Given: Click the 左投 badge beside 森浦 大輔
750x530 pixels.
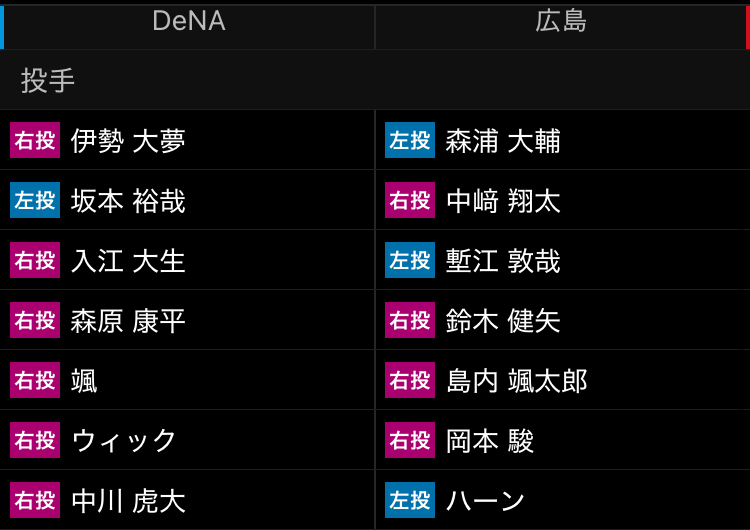Looking at the screenshot, I should (410, 140).
